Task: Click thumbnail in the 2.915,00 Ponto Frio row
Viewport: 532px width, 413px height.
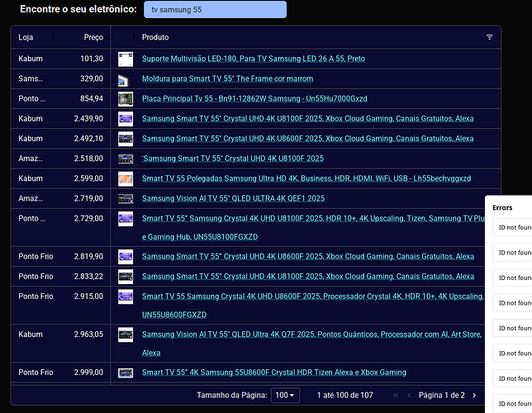Action: coord(126,297)
